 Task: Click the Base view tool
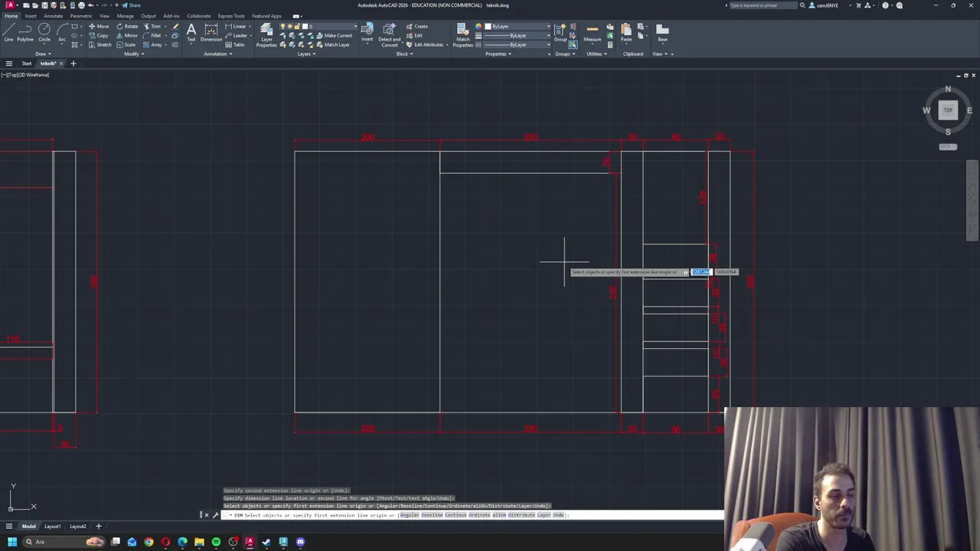662,32
